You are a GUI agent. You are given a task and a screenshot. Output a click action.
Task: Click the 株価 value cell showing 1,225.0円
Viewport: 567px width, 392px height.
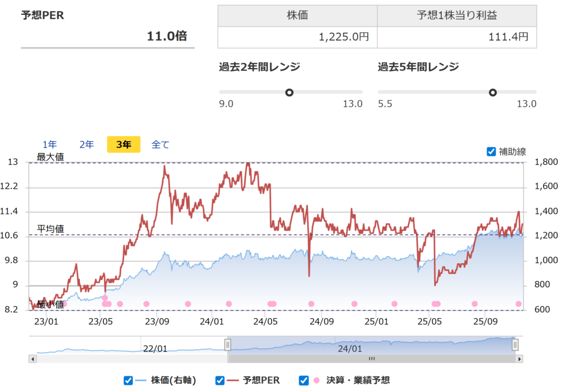coord(297,37)
